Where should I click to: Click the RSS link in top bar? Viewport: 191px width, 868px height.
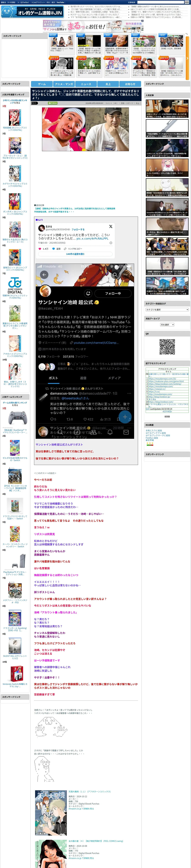pos(48,2)
